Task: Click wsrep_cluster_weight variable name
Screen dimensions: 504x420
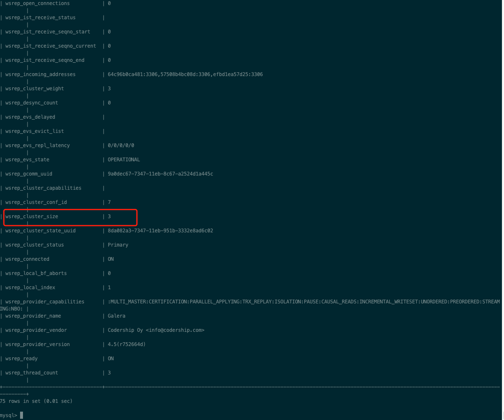Action: (x=35, y=89)
